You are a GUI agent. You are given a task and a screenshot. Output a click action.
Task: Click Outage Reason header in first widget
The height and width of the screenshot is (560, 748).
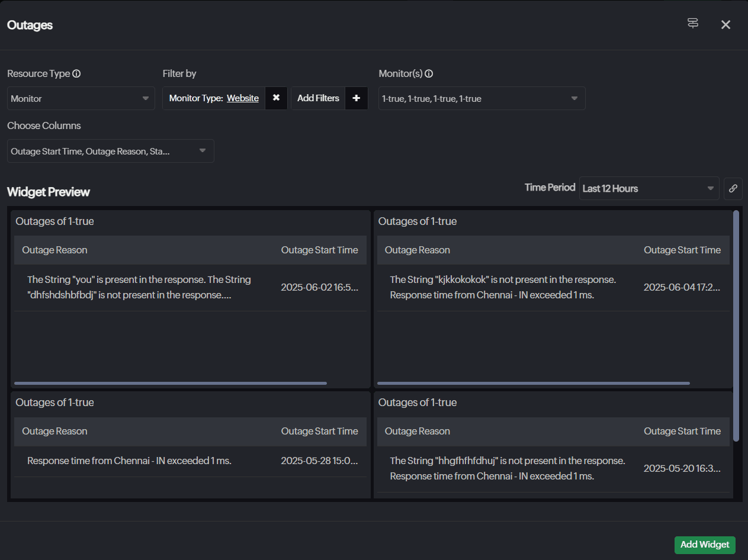(x=54, y=250)
